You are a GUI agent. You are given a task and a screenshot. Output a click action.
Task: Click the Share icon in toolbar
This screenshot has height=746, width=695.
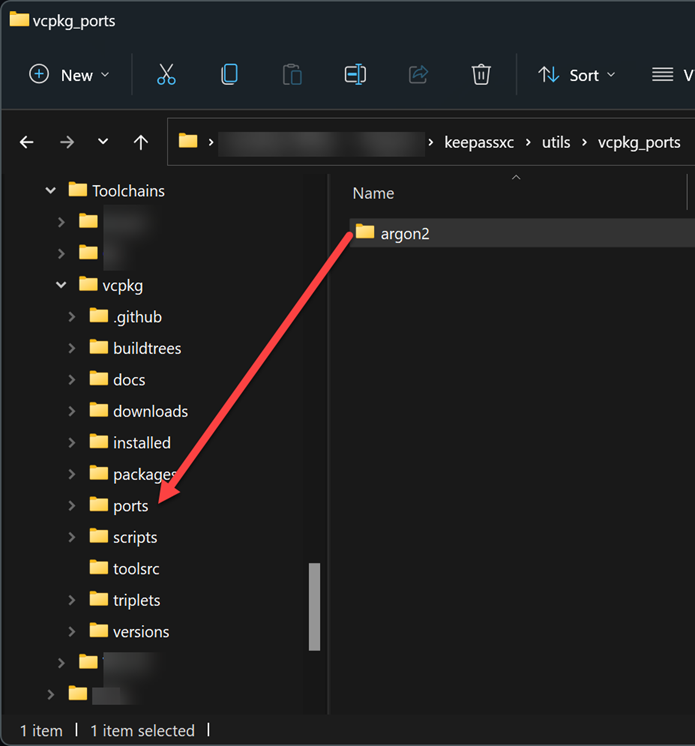pyautogui.click(x=418, y=75)
